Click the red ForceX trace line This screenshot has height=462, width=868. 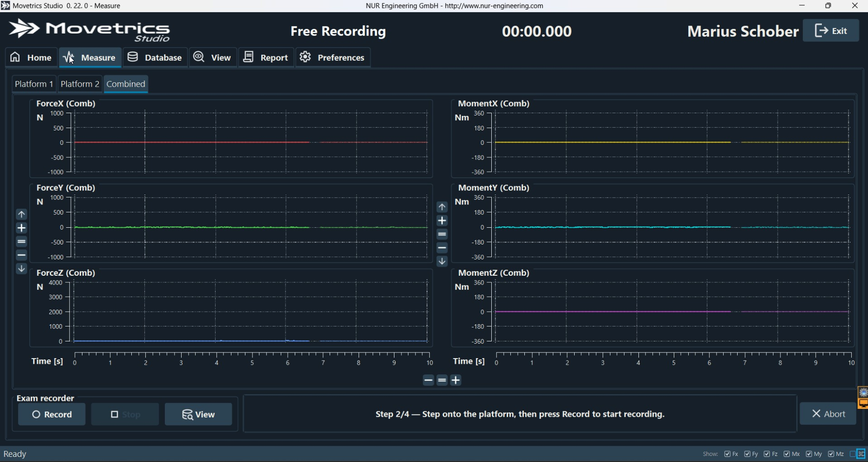[x=192, y=143]
